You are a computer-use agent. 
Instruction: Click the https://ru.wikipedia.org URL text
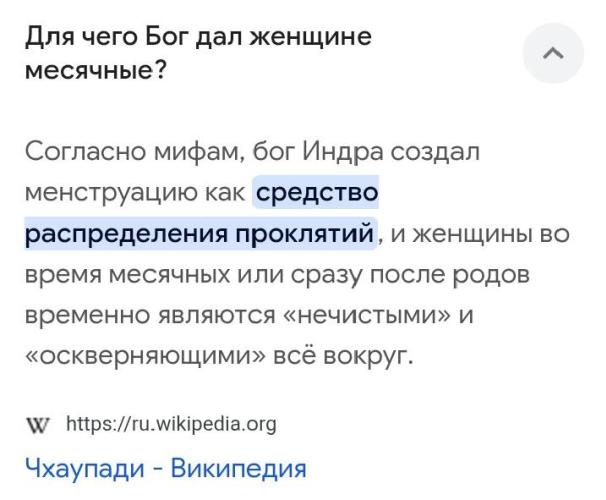171,424
